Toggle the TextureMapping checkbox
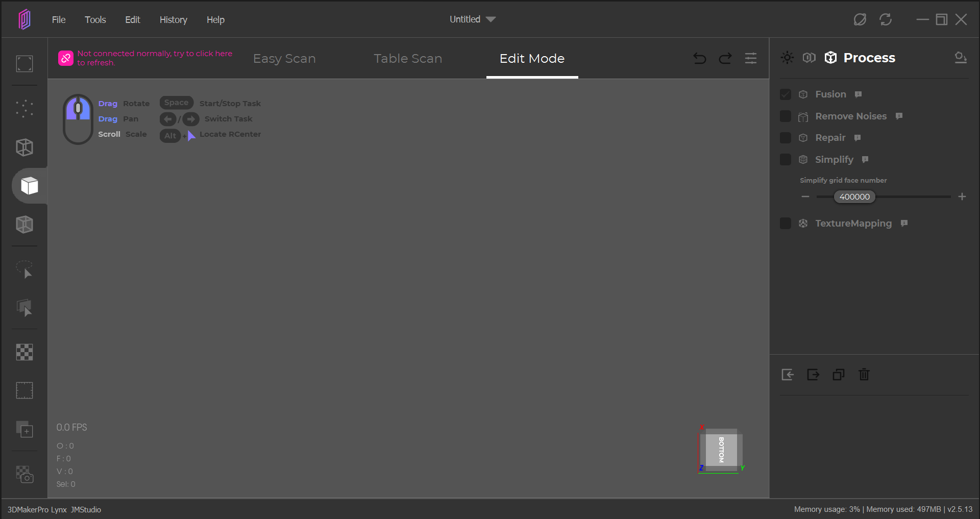The height and width of the screenshot is (519, 980). pyautogui.click(x=786, y=224)
